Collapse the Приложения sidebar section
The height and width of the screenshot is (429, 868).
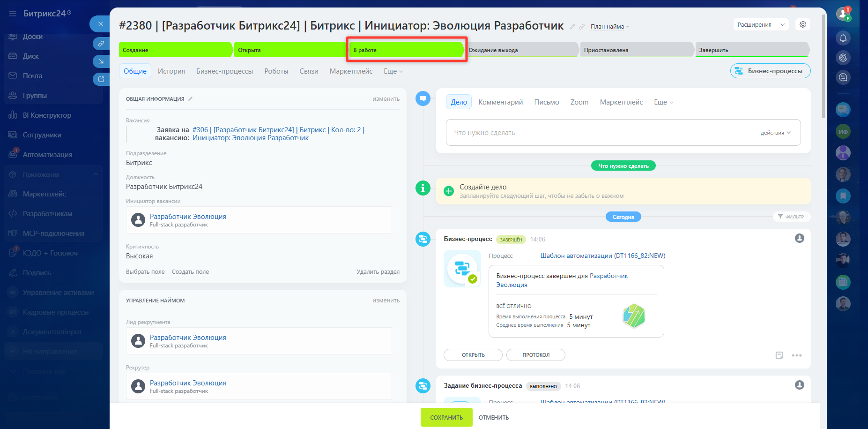96,174
